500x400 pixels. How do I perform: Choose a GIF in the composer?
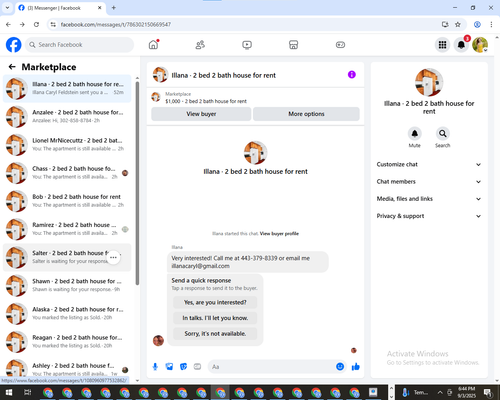[x=197, y=367]
